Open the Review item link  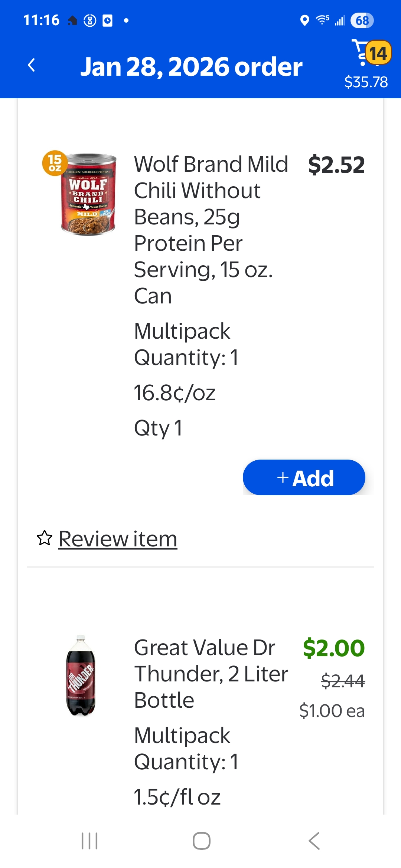point(118,539)
